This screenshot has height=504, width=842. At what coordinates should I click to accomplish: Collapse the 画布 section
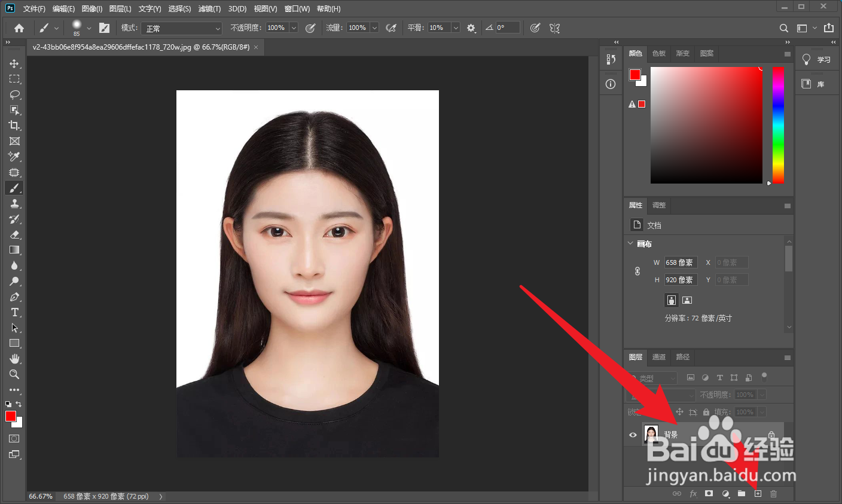(x=630, y=243)
